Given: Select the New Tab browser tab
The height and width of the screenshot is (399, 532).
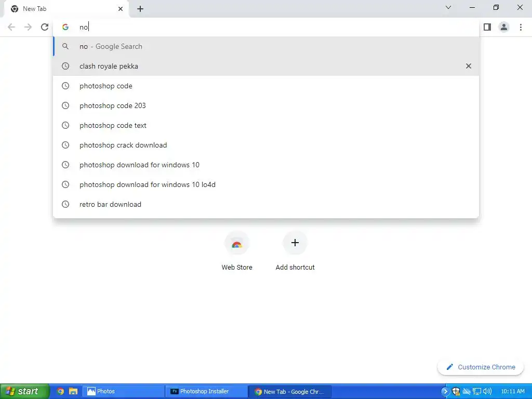Looking at the screenshot, I should pyautogui.click(x=67, y=9).
